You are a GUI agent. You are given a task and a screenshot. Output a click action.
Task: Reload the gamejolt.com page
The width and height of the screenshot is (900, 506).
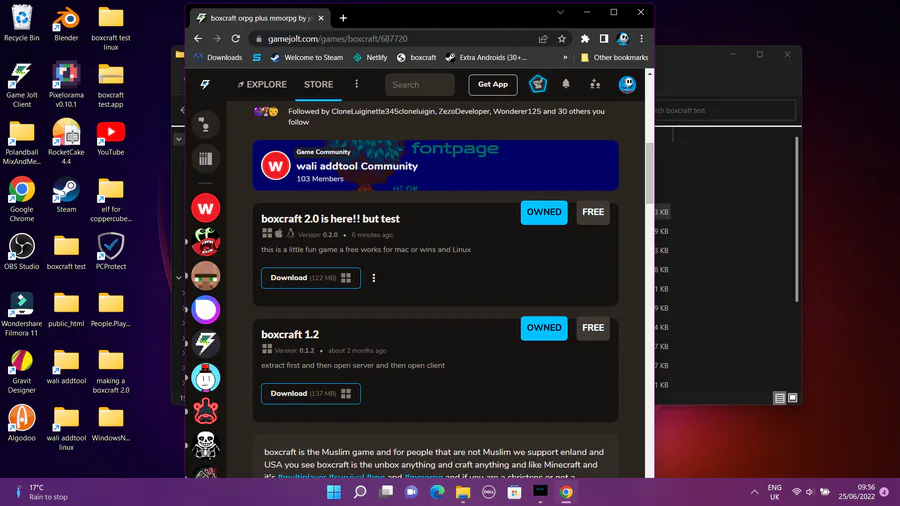[235, 38]
